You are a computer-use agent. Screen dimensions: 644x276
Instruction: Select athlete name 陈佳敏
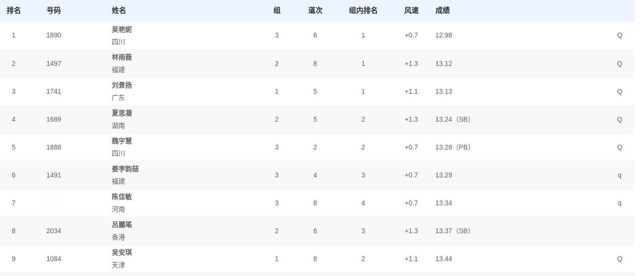pos(122,197)
